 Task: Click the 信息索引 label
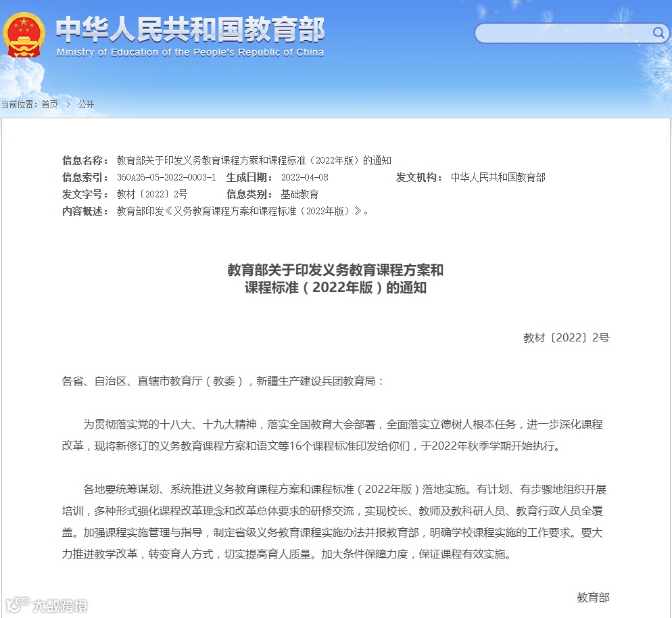(x=85, y=177)
